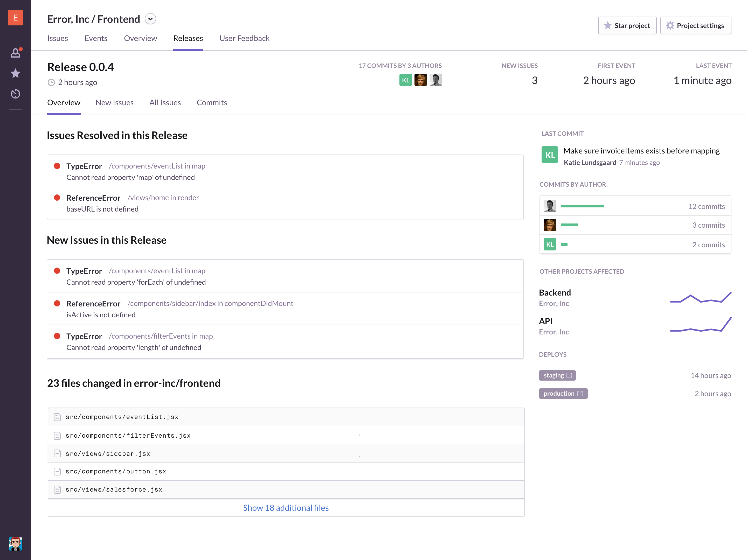This screenshot has width=747, height=560.
Task: Open Project settings
Action: [x=696, y=26]
